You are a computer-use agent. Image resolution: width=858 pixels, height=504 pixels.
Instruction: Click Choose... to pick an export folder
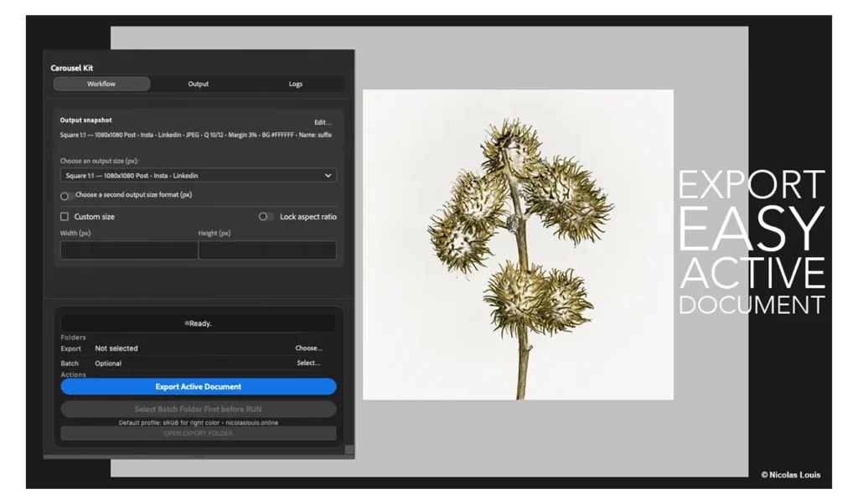[x=308, y=347]
